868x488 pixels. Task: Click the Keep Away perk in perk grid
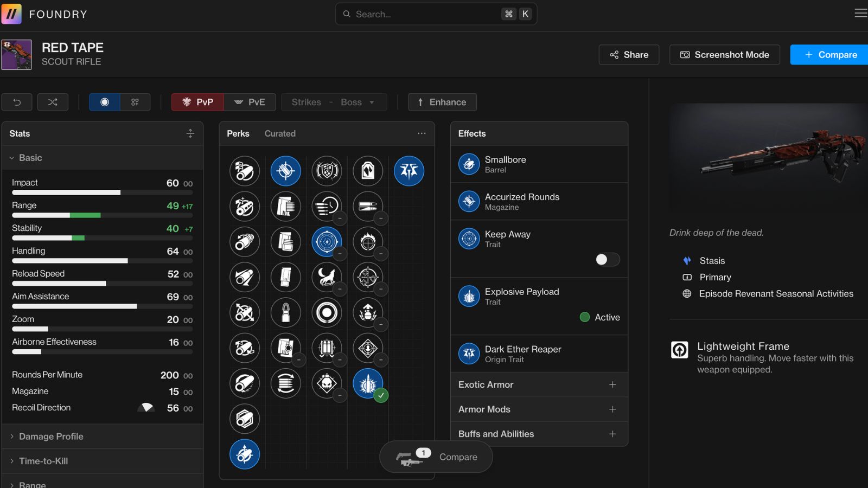(327, 242)
